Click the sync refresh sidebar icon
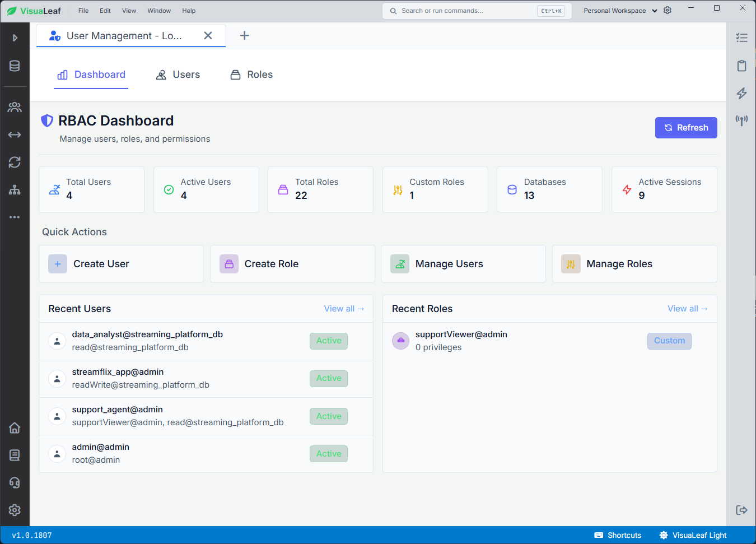Viewport: 756px width, 544px height. coord(15,162)
